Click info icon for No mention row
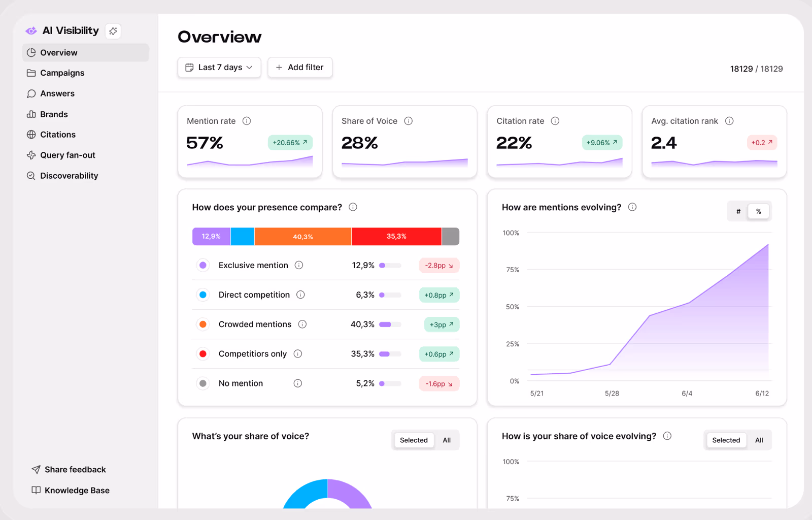Viewport: 812px width, 520px height. pyautogui.click(x=298, y=383)
